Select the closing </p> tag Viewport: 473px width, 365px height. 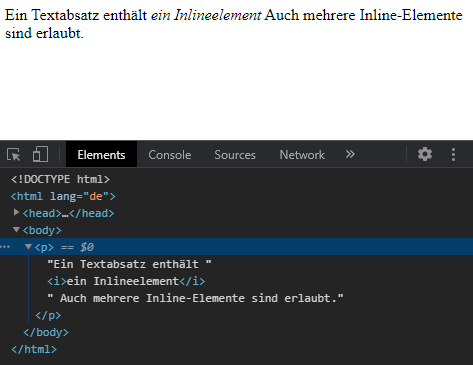(48, 315)
